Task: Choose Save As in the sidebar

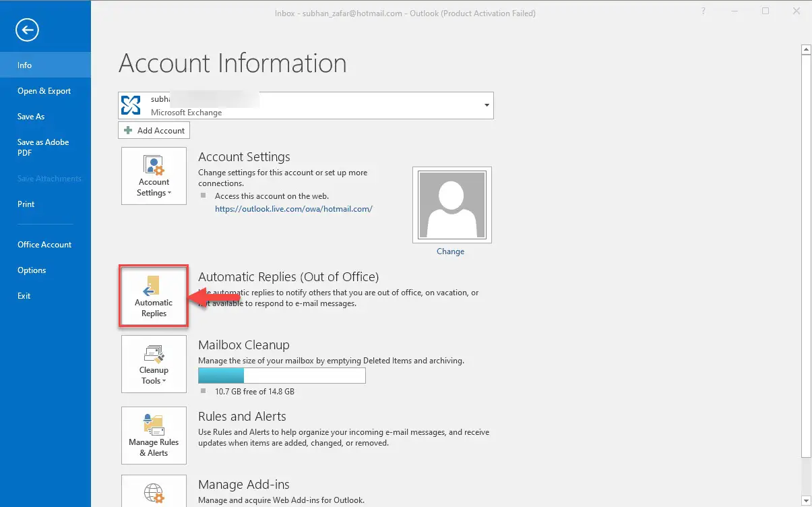Action: click(45, 117)
